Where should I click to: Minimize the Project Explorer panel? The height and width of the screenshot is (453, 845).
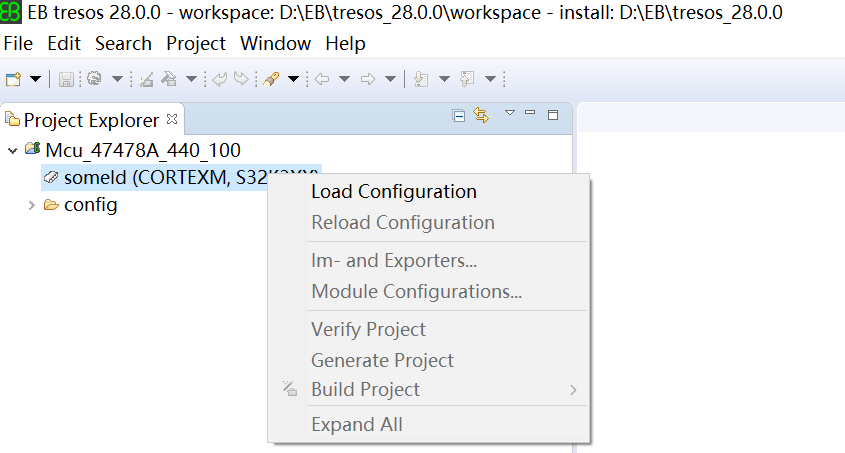point(530,113)
